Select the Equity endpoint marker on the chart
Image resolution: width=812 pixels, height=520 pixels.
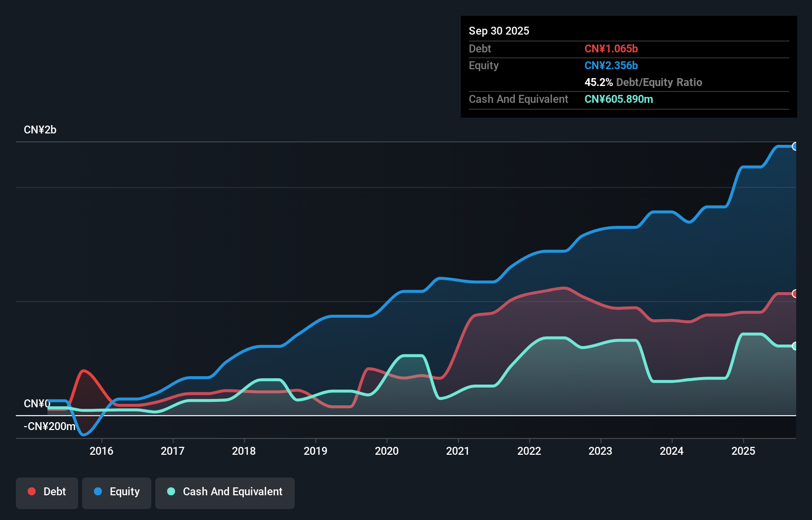(x=795, y=146)
